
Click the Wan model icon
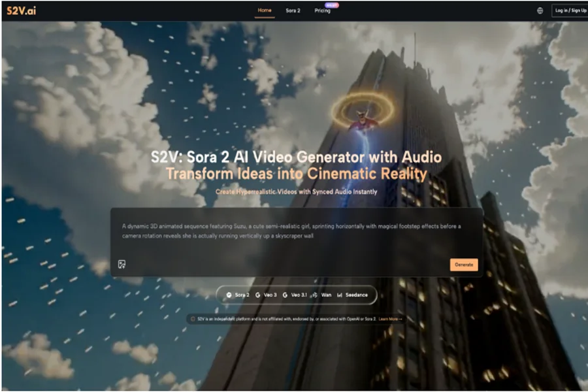click(x=314, y=295)
